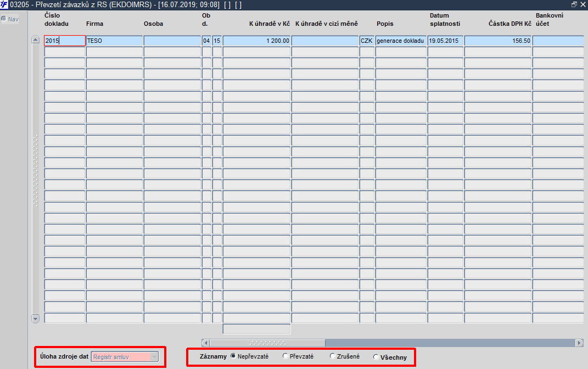The width and height of the screenshot is (588, 369).
Task: Click the empty Osoba cell in first row
Action: pyautogui.click(x=172, y=41)
